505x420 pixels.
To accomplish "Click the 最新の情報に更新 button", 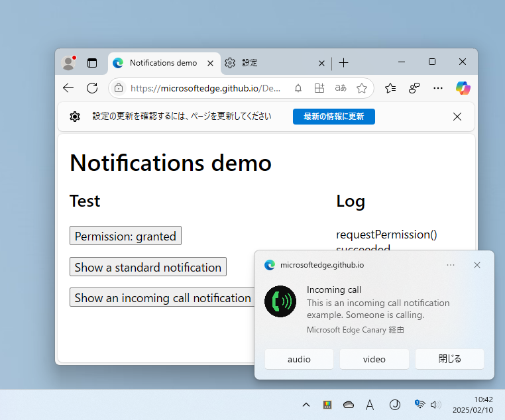I will pyautogui.click(x=333, y=117).
